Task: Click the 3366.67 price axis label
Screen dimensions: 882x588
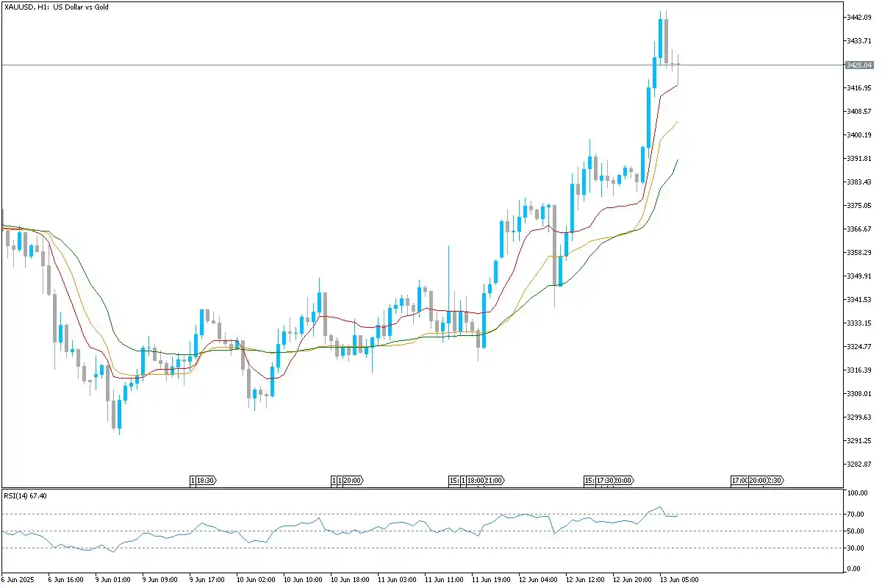Action: [858, 229]
